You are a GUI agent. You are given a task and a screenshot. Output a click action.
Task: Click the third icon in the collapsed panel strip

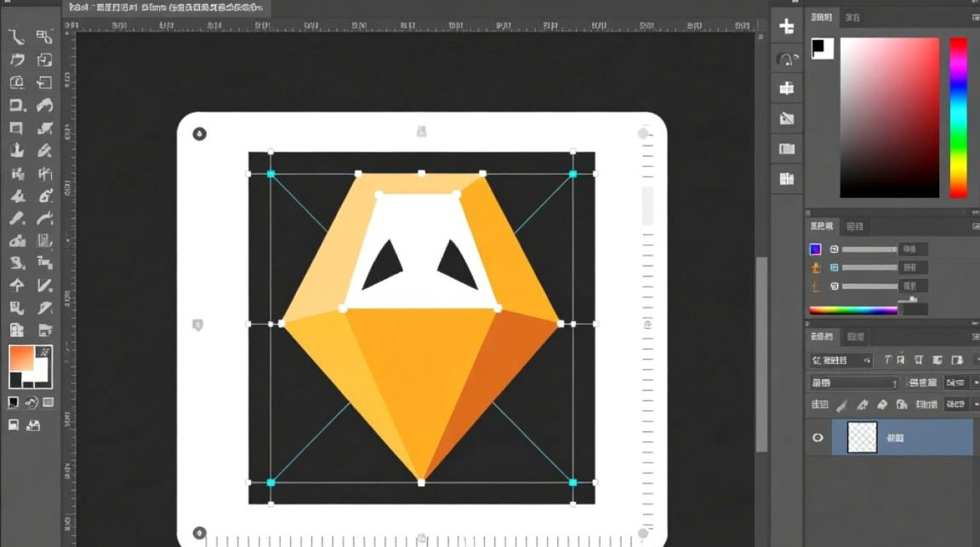pyautogui.click(x=787, y=88)
